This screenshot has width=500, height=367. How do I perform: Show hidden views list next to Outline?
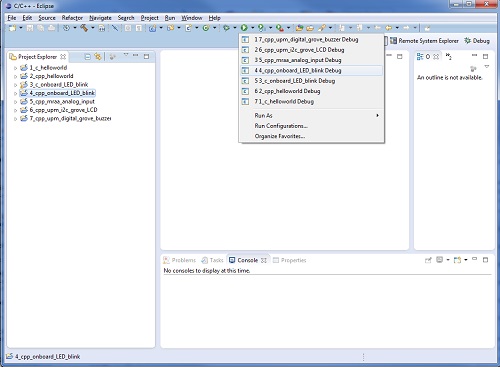point(449,56)
